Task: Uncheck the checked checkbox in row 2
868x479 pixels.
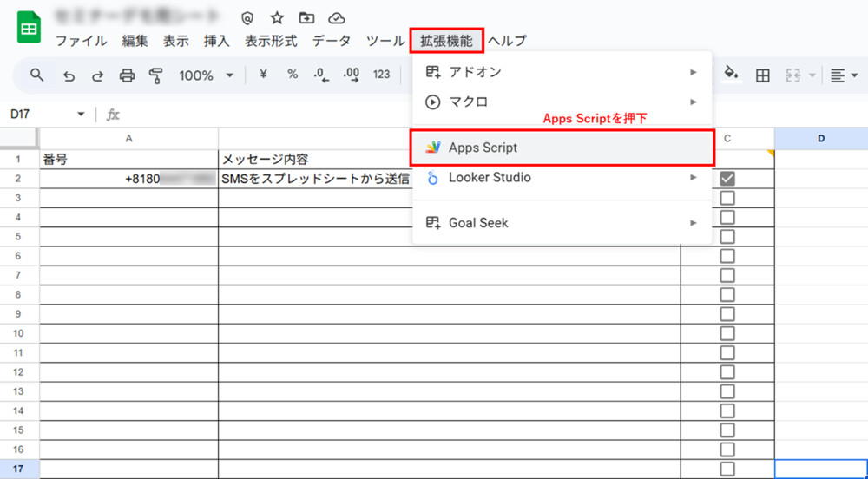Action: click(x=727, y=178)
